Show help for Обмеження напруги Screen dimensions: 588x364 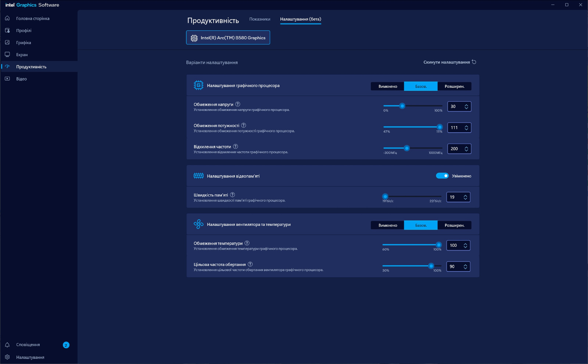[x=238, y=104]
